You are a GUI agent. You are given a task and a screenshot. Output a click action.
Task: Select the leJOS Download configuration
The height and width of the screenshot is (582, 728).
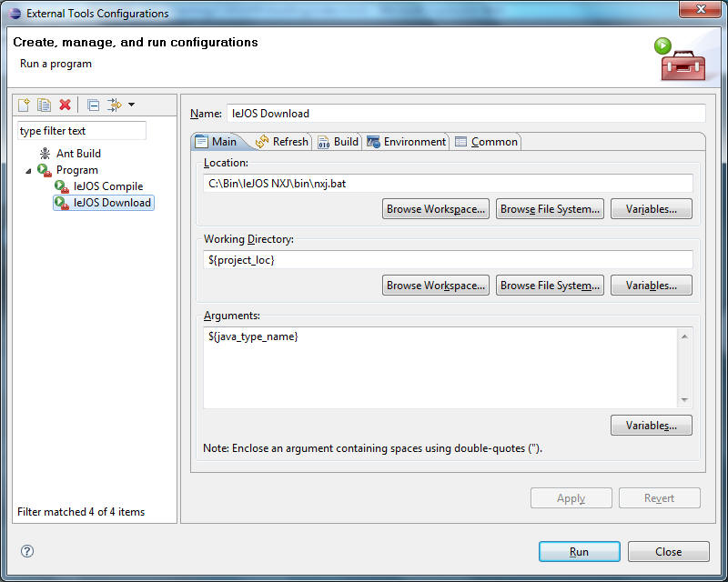click(x=112, y=203)
